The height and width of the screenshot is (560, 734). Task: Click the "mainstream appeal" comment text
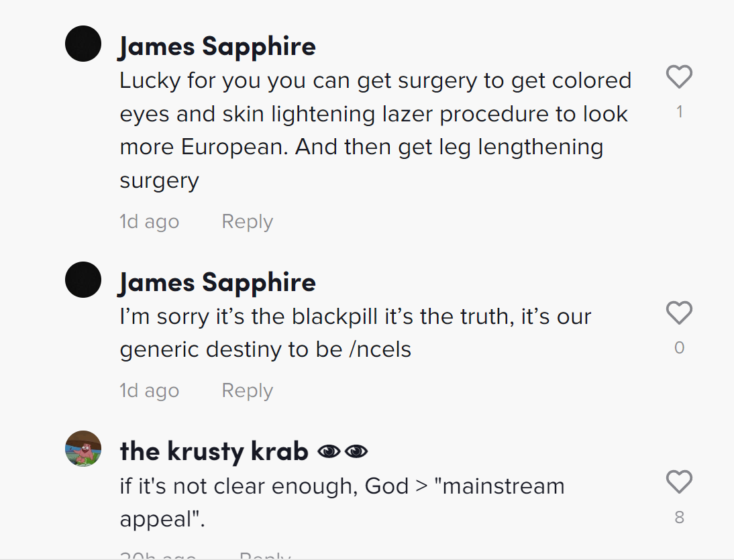click(342, 502)
